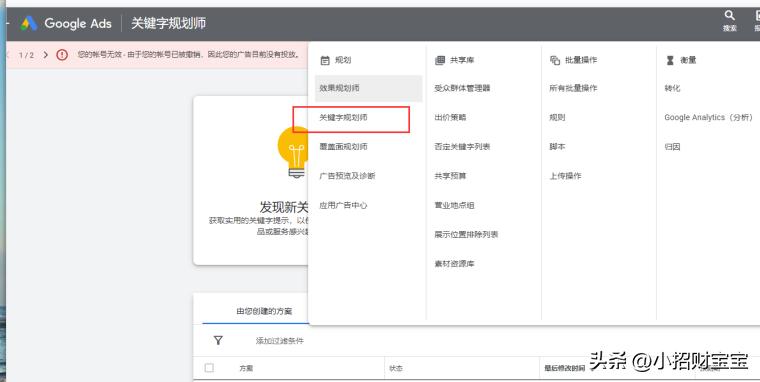Click the account invalid notification text
The height and width of the screenshot is (382, 760).
[x=189, y=55]
